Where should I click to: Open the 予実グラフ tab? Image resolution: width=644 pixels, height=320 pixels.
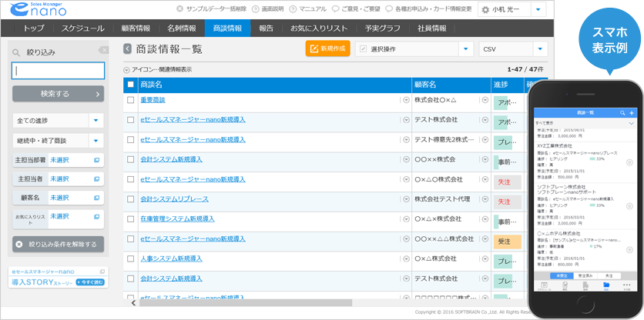pyautogui.click(x=383, y=28)
